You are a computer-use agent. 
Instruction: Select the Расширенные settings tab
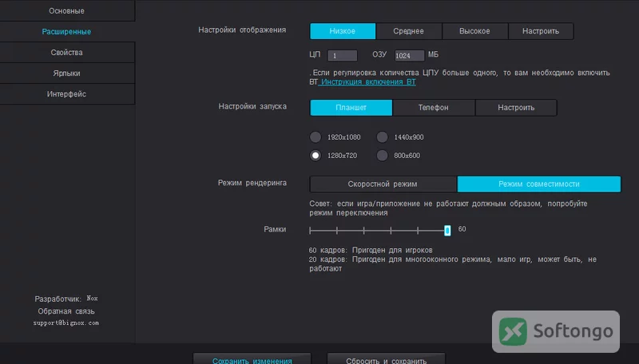pyautogui.click(x=67, y=32)
